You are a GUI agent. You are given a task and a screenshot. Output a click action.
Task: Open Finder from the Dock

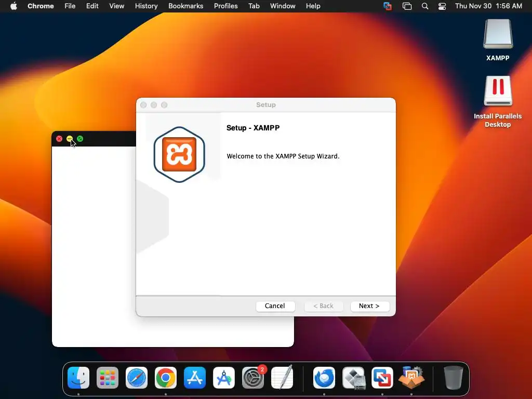tap(78, 378)
